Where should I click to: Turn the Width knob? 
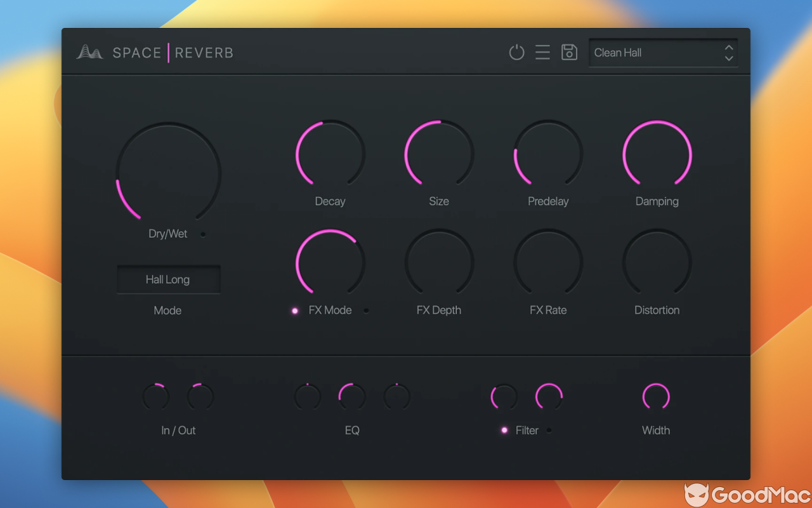(x=656, y=396)
